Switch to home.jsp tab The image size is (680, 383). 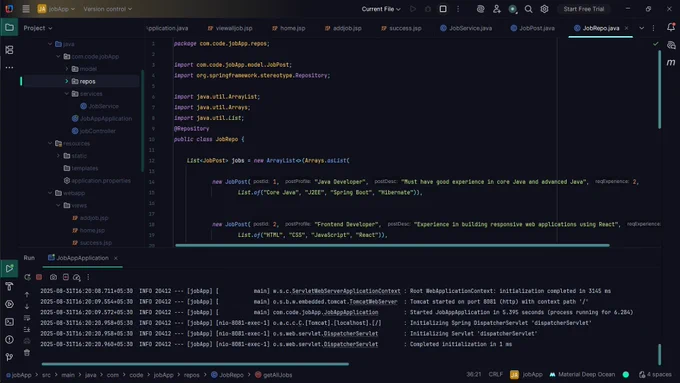(x=289, y=28)
